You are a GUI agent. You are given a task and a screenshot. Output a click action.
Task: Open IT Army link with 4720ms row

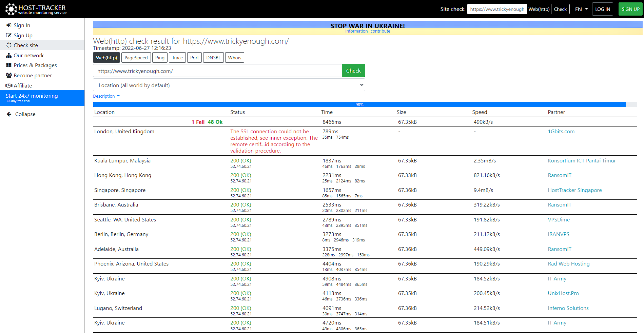coord(557,323)
